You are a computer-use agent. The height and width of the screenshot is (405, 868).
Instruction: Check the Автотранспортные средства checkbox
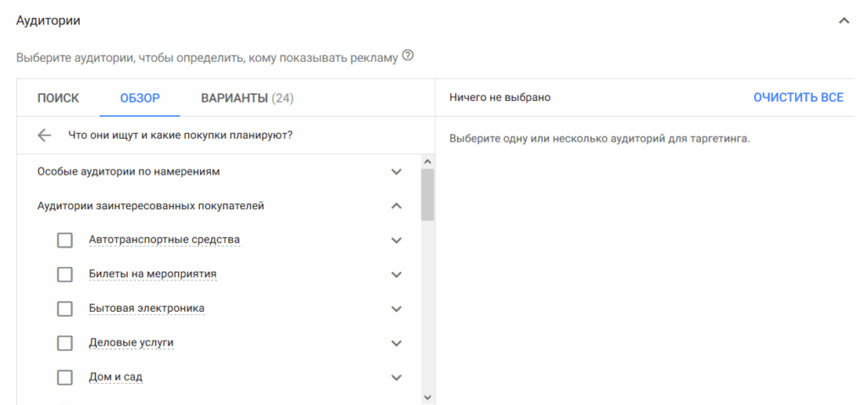click(64, 240)
